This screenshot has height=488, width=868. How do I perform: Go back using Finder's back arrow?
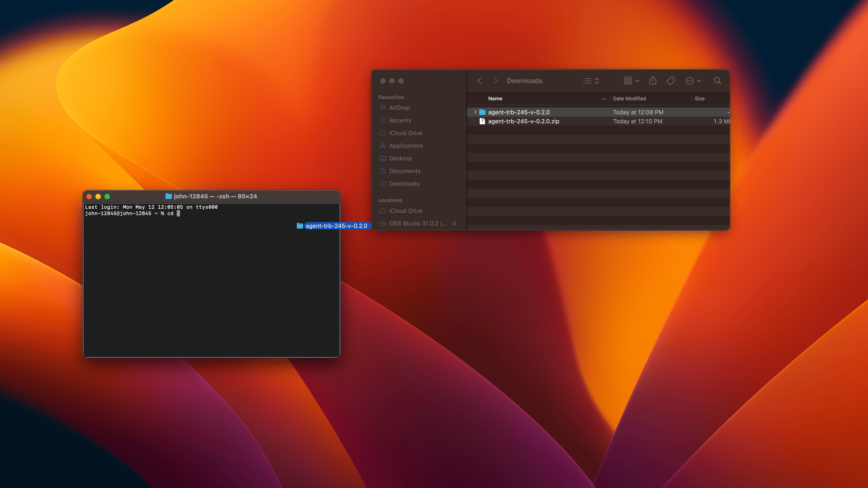coord(479,81)
